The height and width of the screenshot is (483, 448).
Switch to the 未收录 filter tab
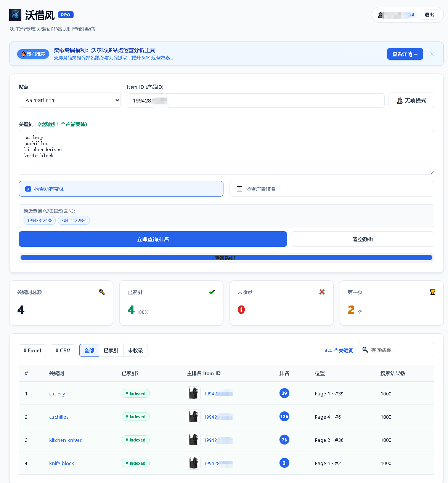pos(135,350)
